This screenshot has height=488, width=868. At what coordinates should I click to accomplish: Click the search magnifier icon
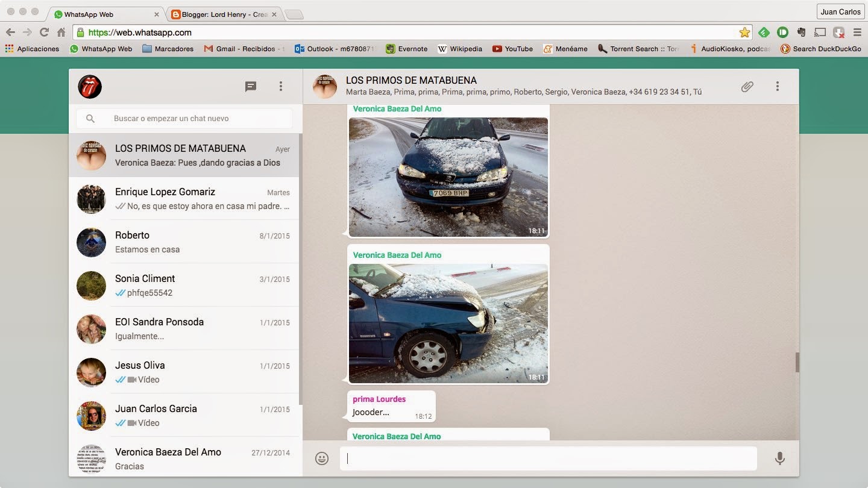(x=90, y=119)
